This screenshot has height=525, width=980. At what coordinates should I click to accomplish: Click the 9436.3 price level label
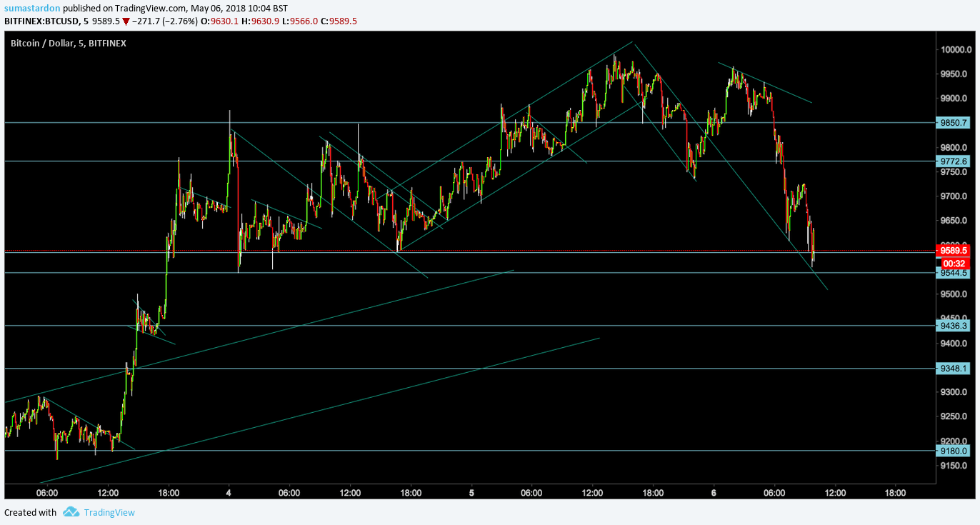point(954,326)
